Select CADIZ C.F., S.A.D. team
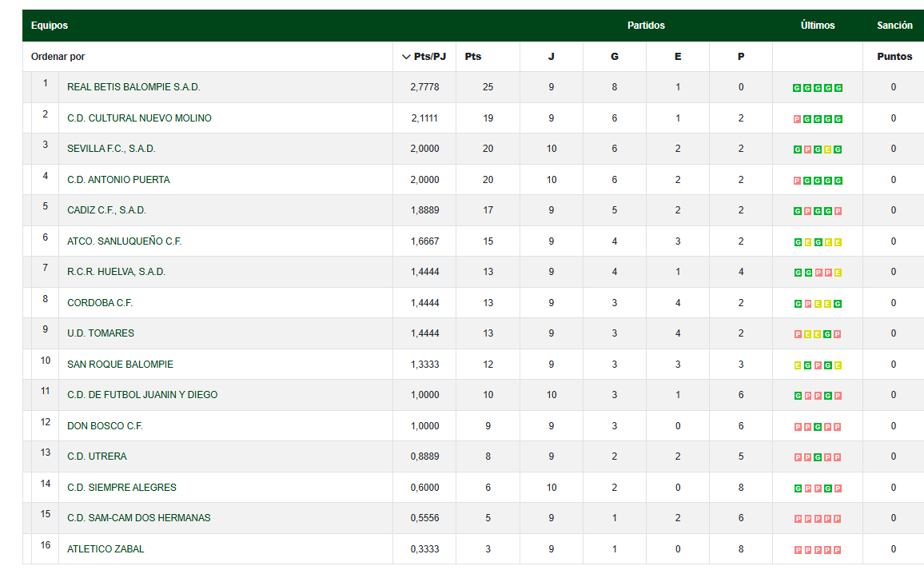Screen dimensions: 924x574 tap(106, 210)
